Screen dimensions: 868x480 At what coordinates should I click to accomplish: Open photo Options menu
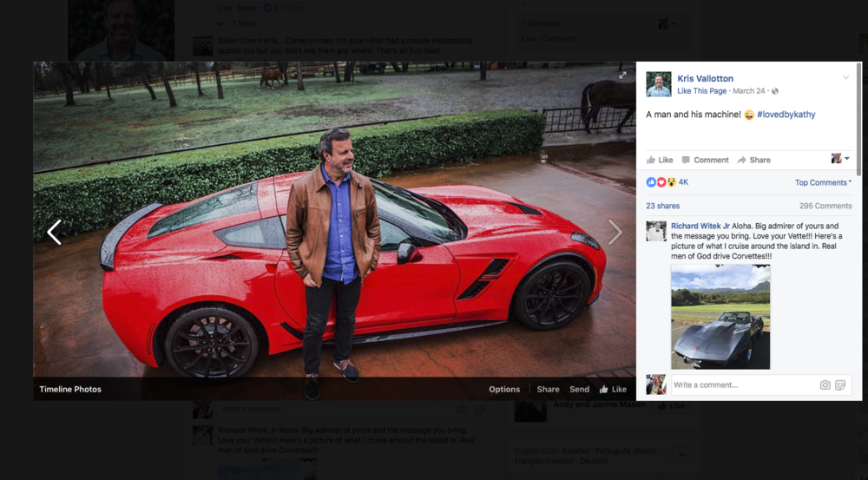point(504,389)
